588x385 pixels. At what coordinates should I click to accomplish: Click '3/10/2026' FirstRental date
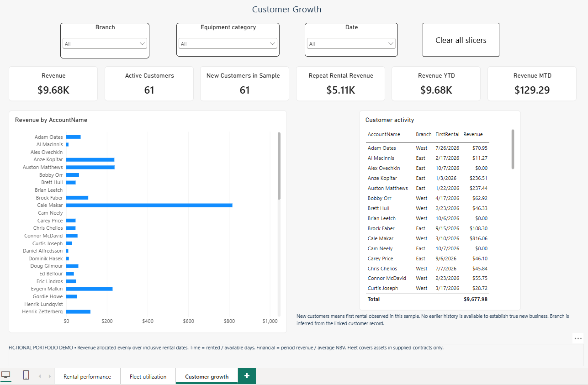coord(447,238)
